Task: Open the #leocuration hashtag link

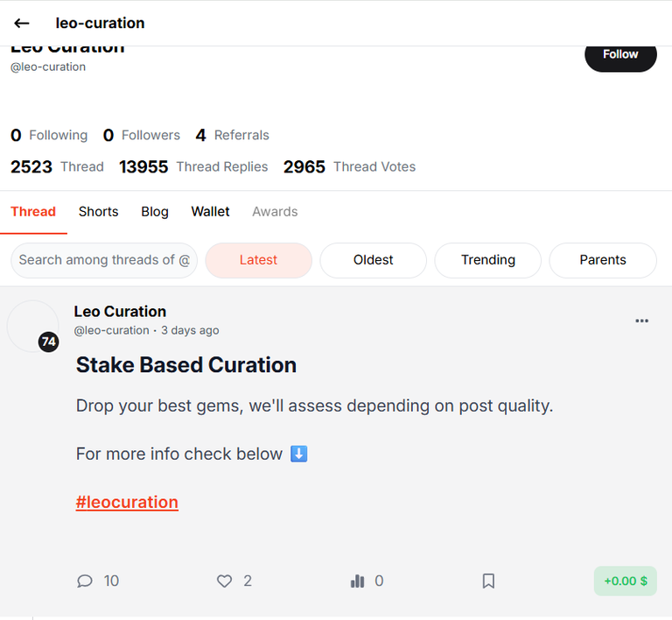Action: click(127, 502)
